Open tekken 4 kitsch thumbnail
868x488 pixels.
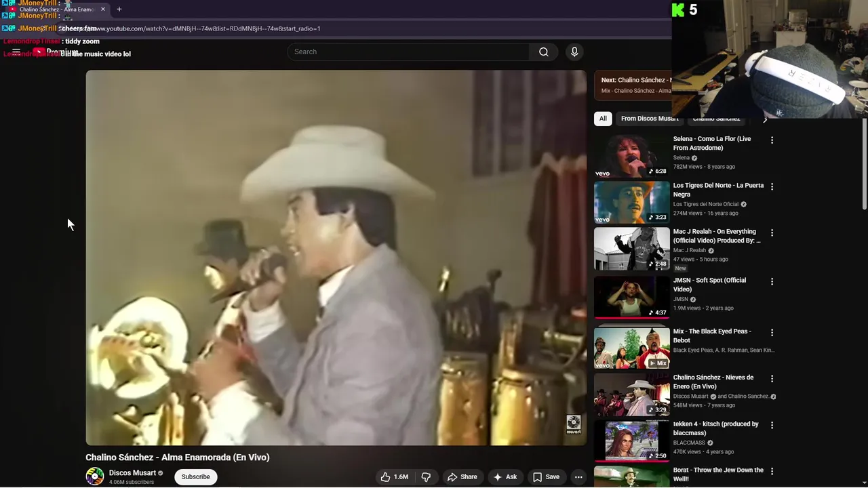pos(632,441)
